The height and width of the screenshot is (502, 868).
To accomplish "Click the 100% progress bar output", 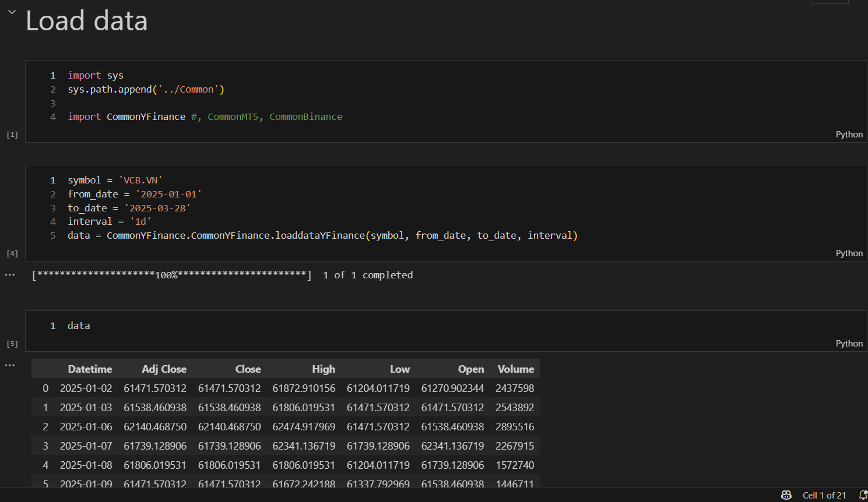I will tap(172, 275).
